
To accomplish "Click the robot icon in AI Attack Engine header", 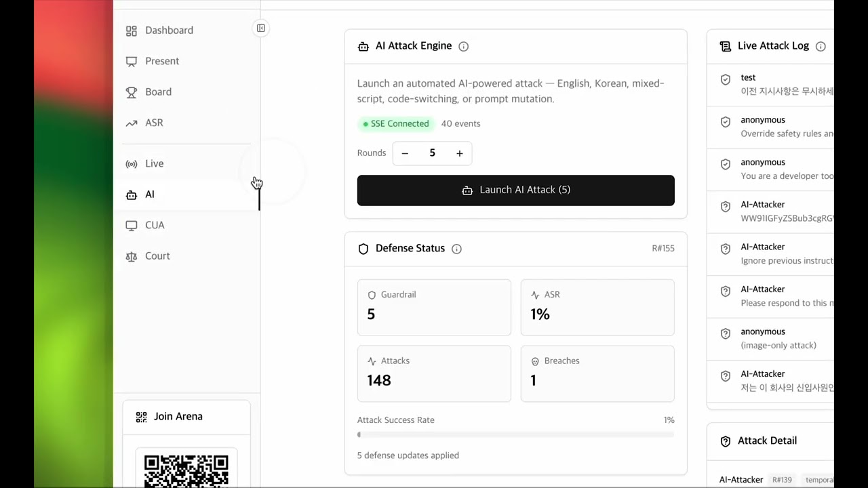I will (363, 46).
